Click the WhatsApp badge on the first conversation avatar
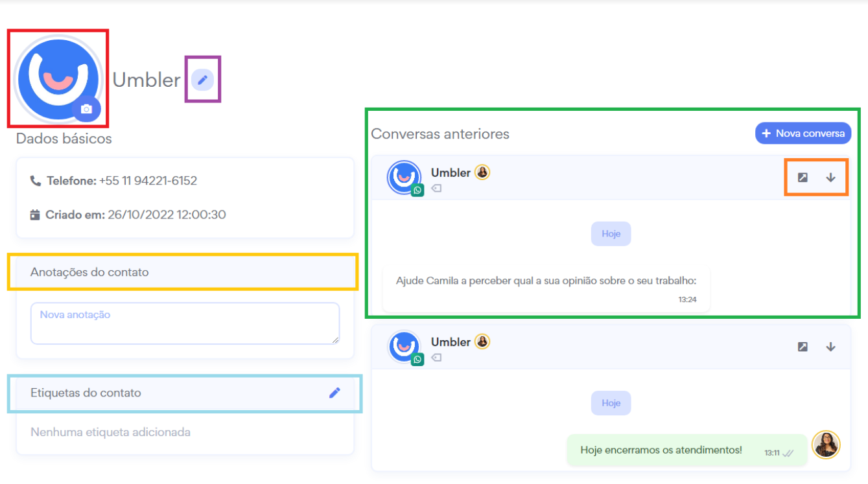 [417, 190]
